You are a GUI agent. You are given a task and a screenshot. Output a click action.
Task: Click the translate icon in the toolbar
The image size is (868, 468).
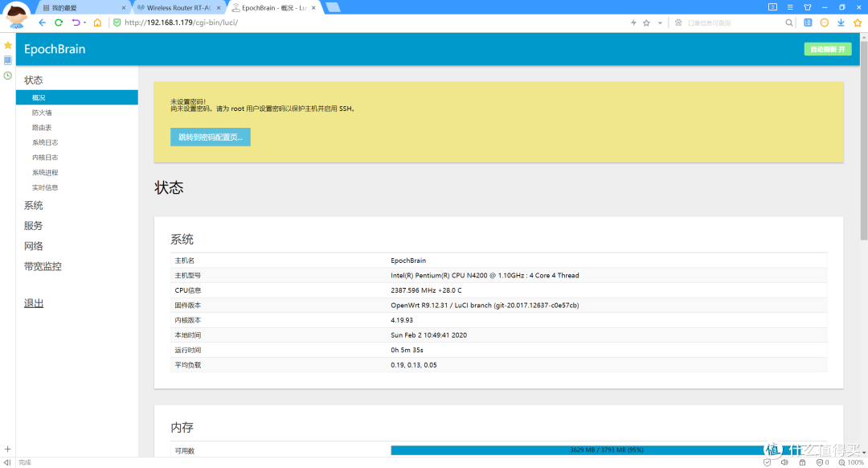point(808,23)
